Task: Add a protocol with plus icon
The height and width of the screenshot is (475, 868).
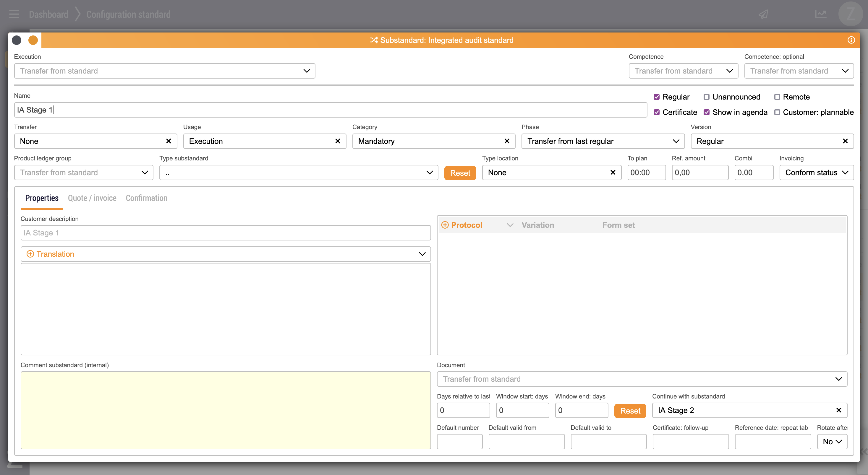Action: [445, 225]
